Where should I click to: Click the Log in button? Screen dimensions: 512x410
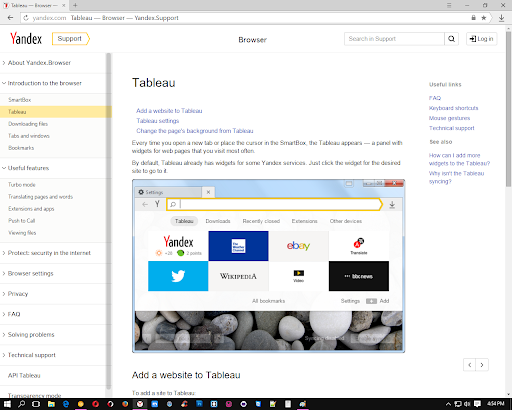(x=481, y=39)
